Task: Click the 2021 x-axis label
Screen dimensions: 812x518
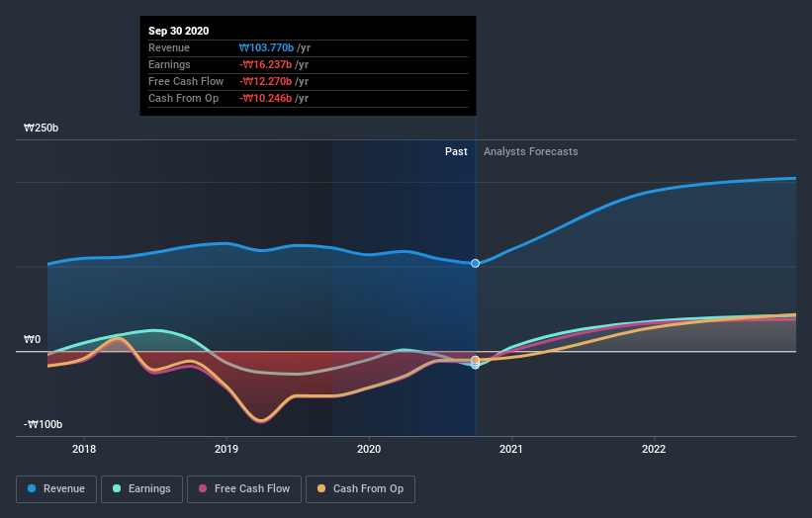Action: pyautogui.click(x=511, y=449)
